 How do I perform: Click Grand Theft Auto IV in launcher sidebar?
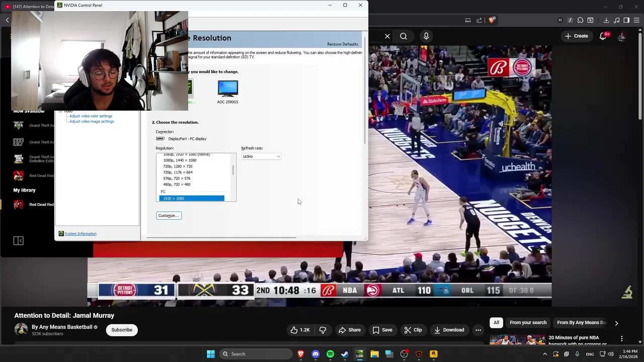pyautogui.click(x=33, y=142)
